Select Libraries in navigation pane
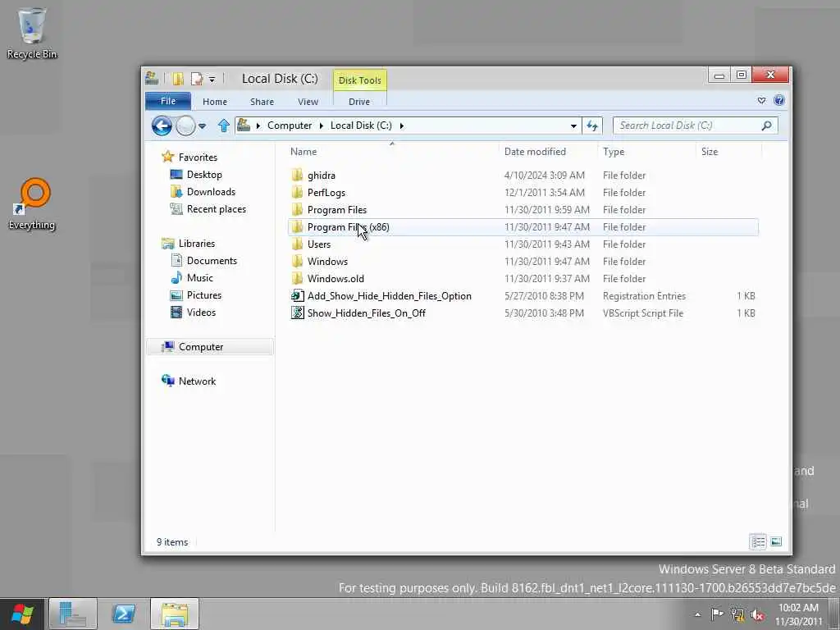 pos(197,243)
